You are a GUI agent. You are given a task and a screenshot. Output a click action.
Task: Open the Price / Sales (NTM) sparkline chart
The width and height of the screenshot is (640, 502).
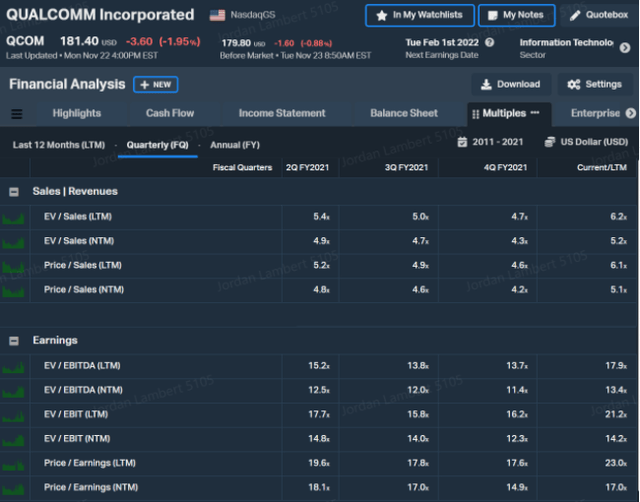pyautogui.click(x=13, y=291)
